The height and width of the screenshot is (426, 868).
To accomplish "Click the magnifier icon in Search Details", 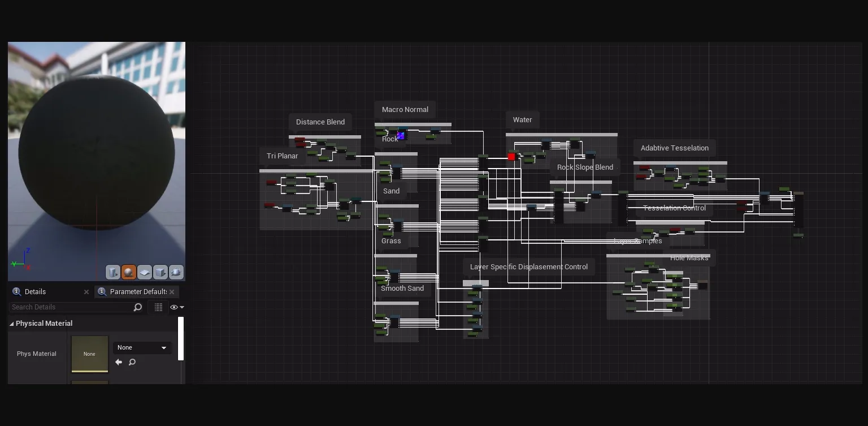I will (137, 307).
